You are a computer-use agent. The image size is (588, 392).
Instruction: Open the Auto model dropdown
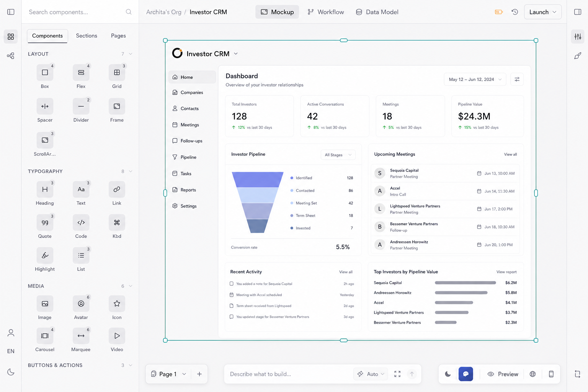pyautogui.click(x=371, y=374)
